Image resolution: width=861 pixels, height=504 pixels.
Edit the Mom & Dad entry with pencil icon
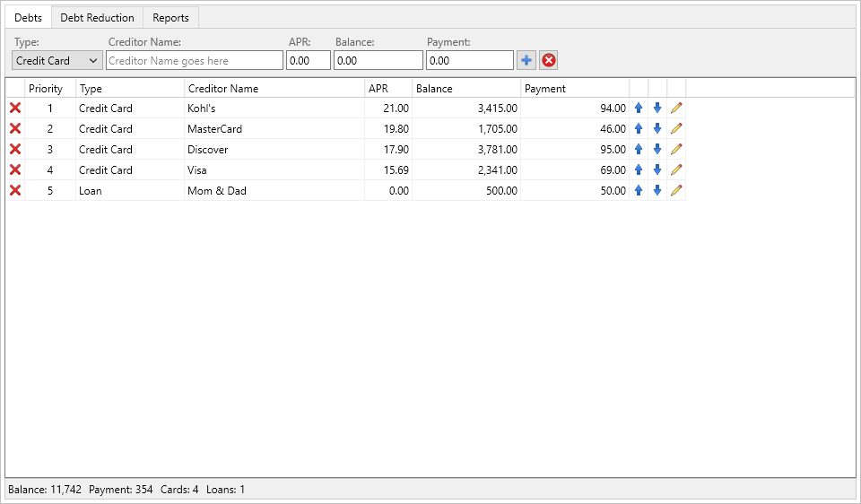pos(676,190)
